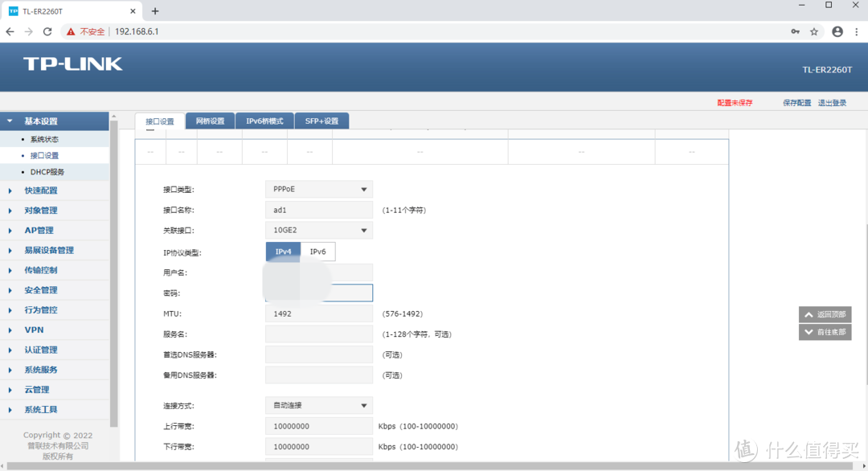The height and width of the screenshot is (471, 868).
Task: Open DHCP服务 in the sidebar
Action: click(47, 172)
